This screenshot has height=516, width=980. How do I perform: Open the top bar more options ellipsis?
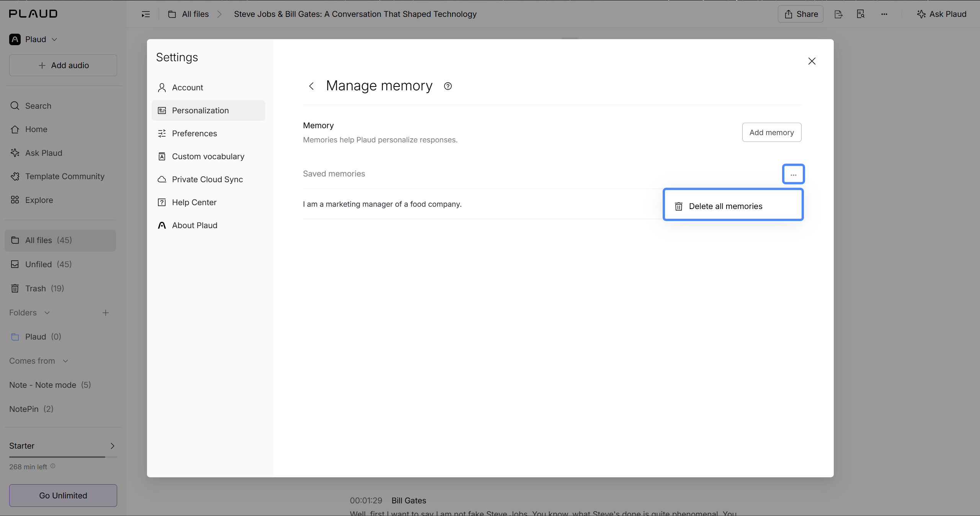tap(884, 14)
